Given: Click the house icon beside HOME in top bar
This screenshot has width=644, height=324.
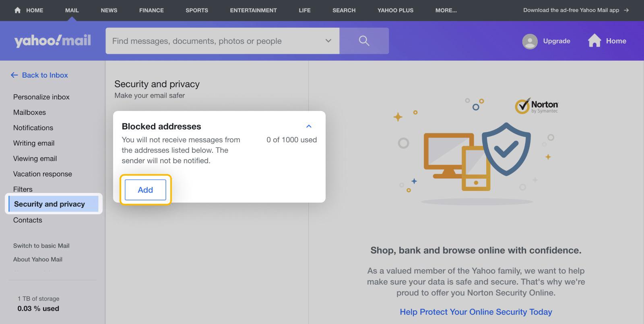Looking at the screenshot, I should click(17, 10).
